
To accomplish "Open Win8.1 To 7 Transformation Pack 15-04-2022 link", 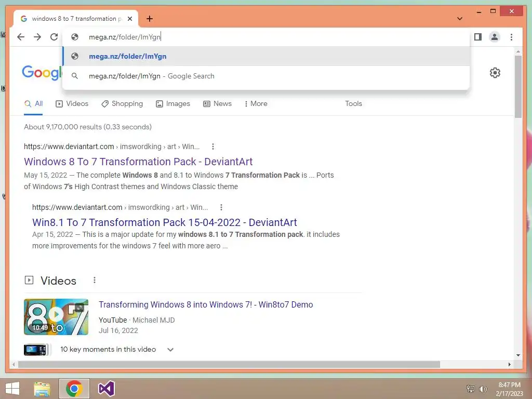I will tap(165, 222).
